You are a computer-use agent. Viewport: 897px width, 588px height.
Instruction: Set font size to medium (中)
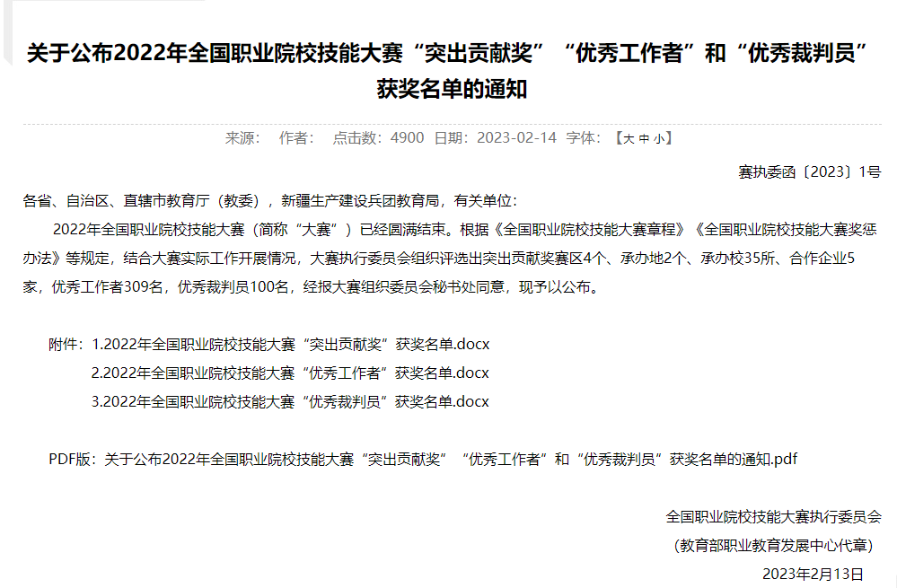tap(643, 138)
